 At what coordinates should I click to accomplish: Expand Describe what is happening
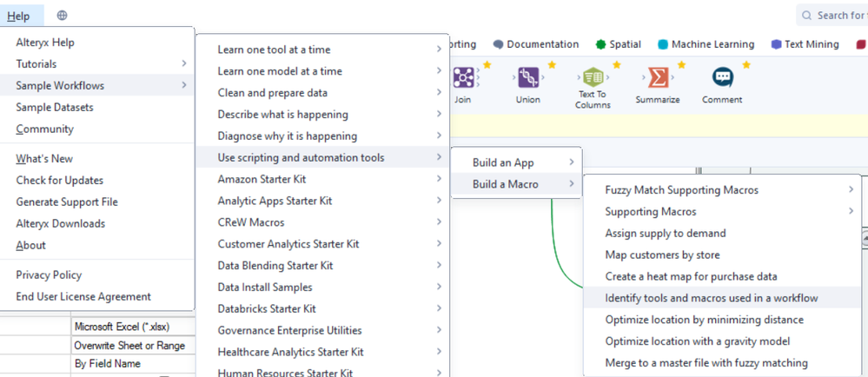322,114
